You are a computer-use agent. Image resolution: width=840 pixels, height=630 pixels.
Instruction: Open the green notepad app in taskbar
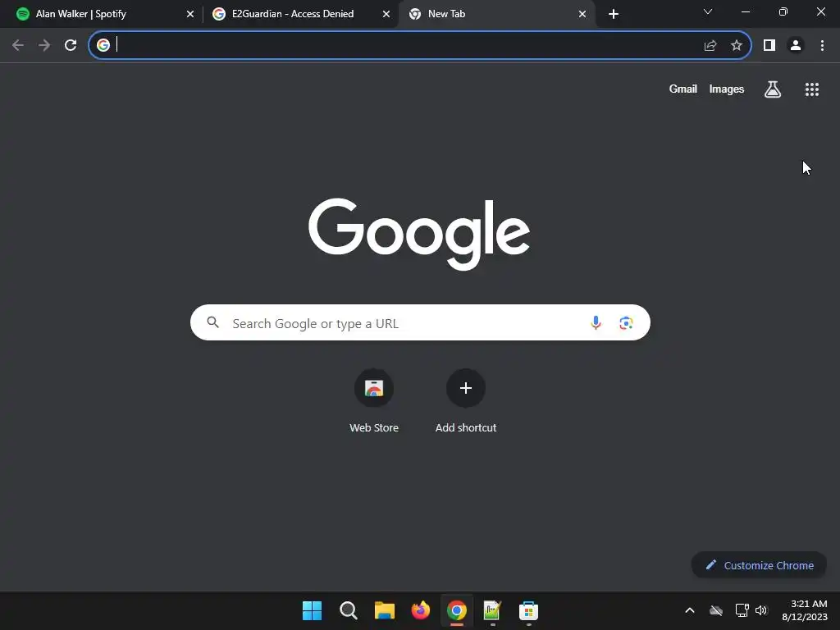(492, 610)
